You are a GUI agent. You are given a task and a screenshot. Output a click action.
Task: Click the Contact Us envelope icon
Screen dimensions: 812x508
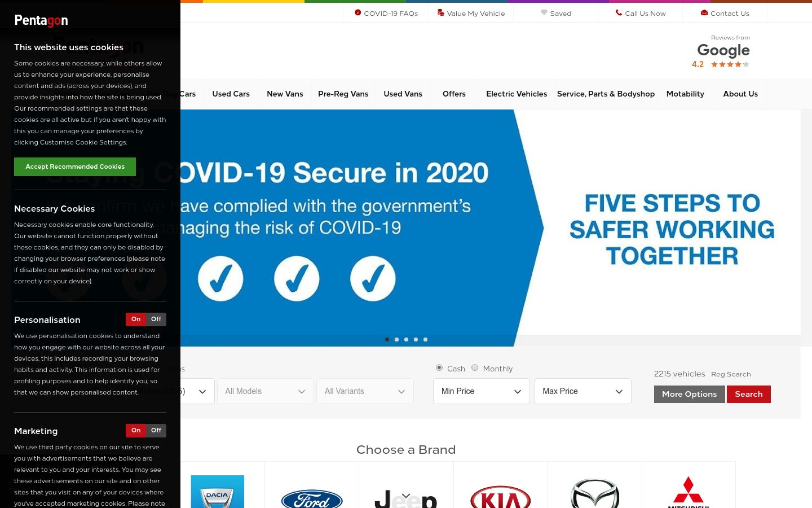704,12
